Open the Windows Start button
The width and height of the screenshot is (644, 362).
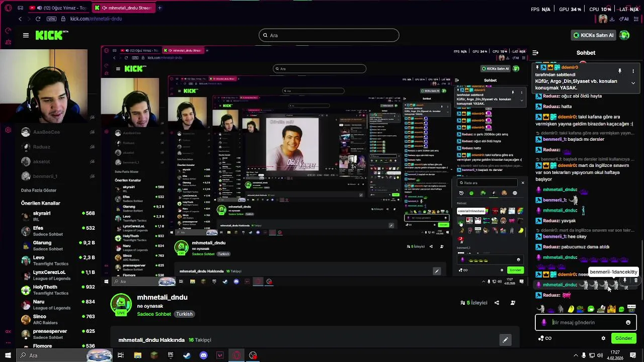tap(8, 355)
